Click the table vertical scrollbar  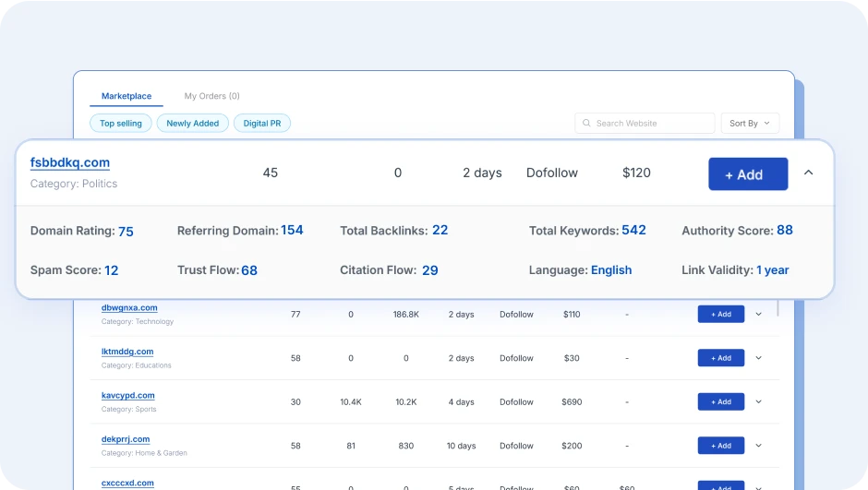pos(778,307)
